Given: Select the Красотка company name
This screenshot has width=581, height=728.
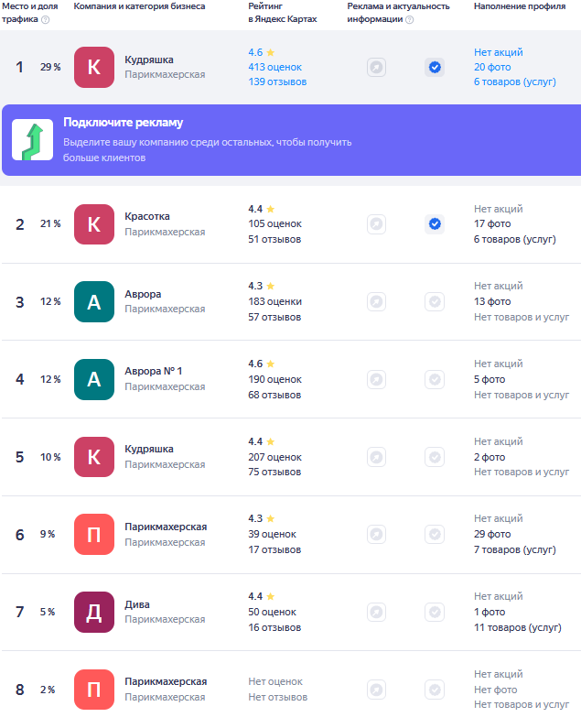Looking at the screenshot, I should (x=147, y=216).
